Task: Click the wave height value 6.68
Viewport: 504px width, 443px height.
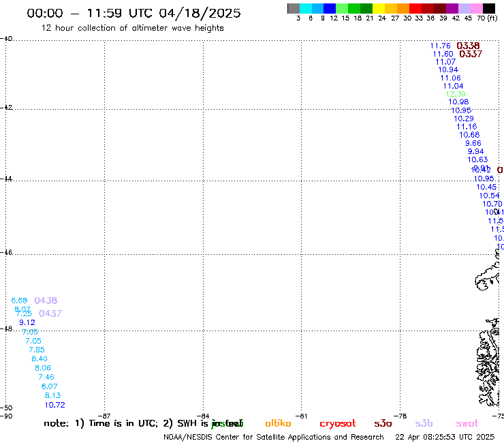Action: pyautogui.click(x=19, y=301)
